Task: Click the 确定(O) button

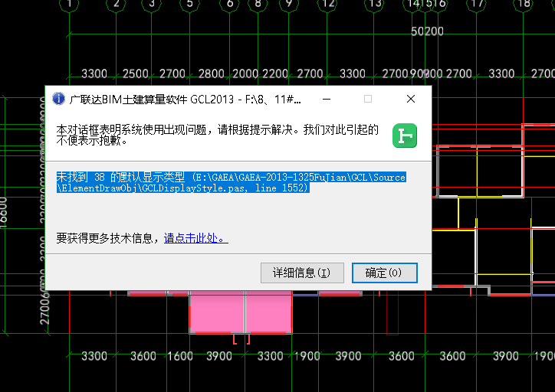Action: pyautogui.click(x=385, y=273)
